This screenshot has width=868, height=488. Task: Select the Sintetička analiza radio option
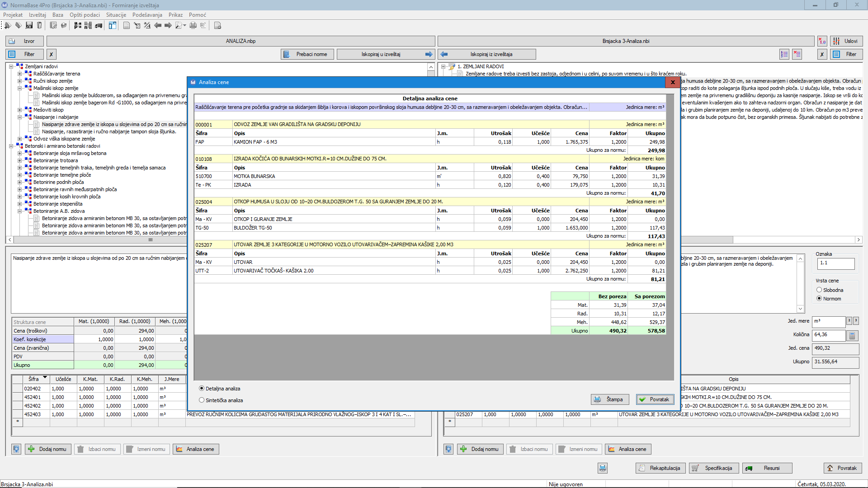pos(202,400)
